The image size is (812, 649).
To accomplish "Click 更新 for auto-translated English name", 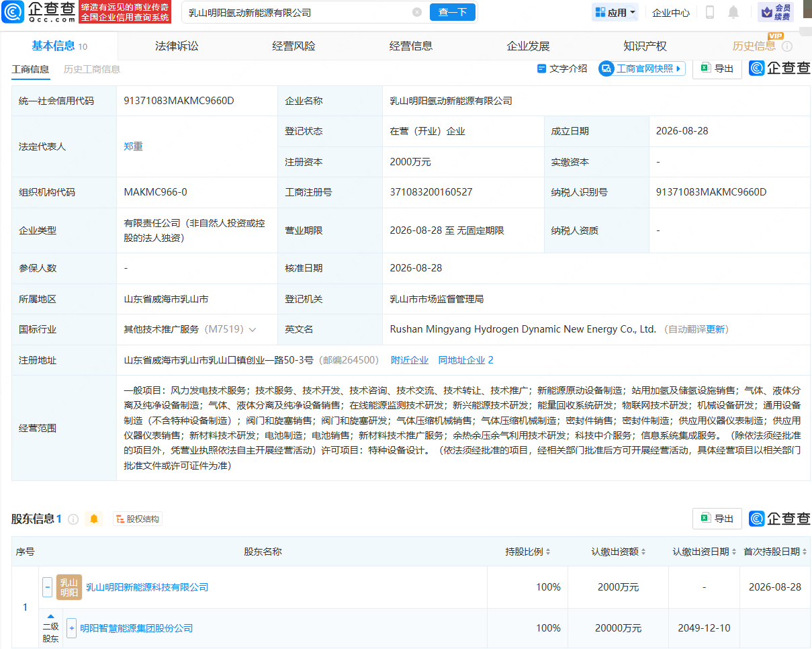I will (715, 329).
